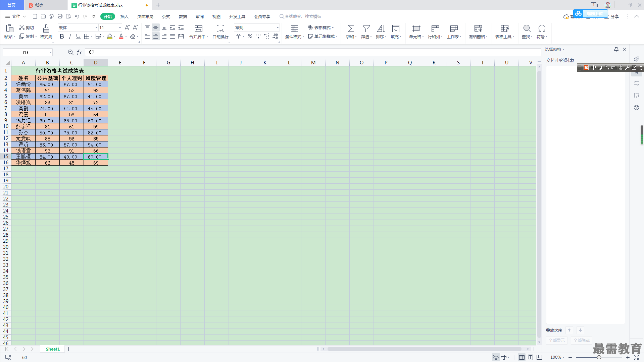The image size is (644, 362).
Task: Click the freeze panes (冻结窗格) icon
Action: 478,28
